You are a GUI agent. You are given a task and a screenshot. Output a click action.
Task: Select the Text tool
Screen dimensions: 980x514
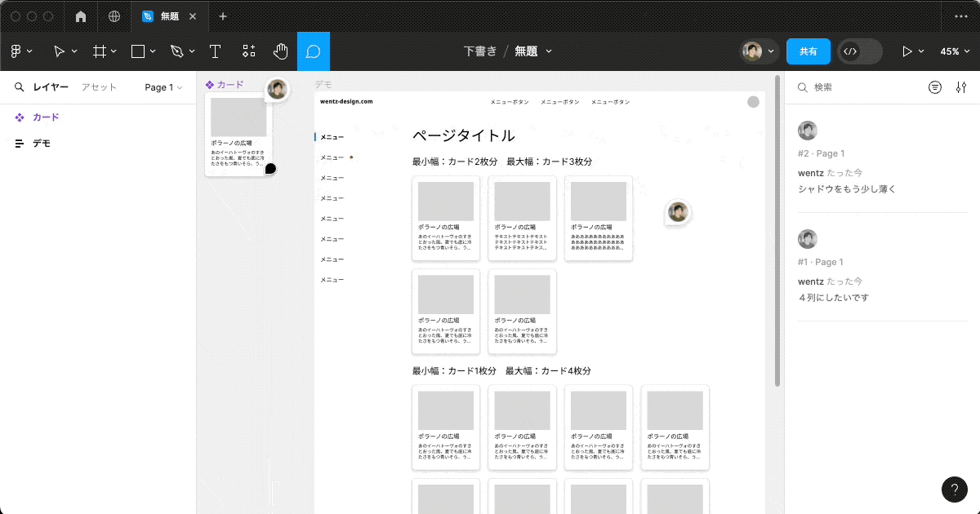click(x=215, y=51)
